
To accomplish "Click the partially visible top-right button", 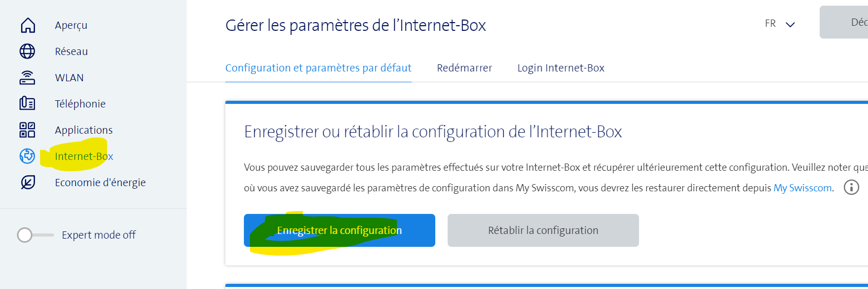I will point(846,22).
